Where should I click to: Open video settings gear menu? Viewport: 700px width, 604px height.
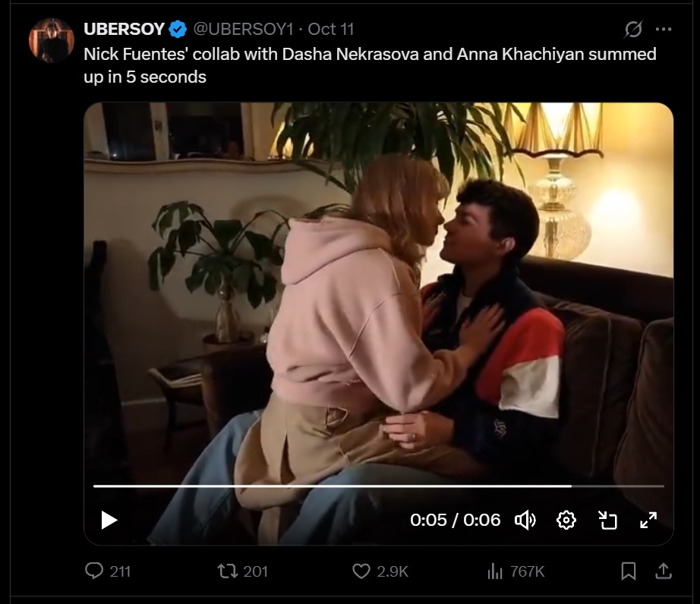[566, 520]
